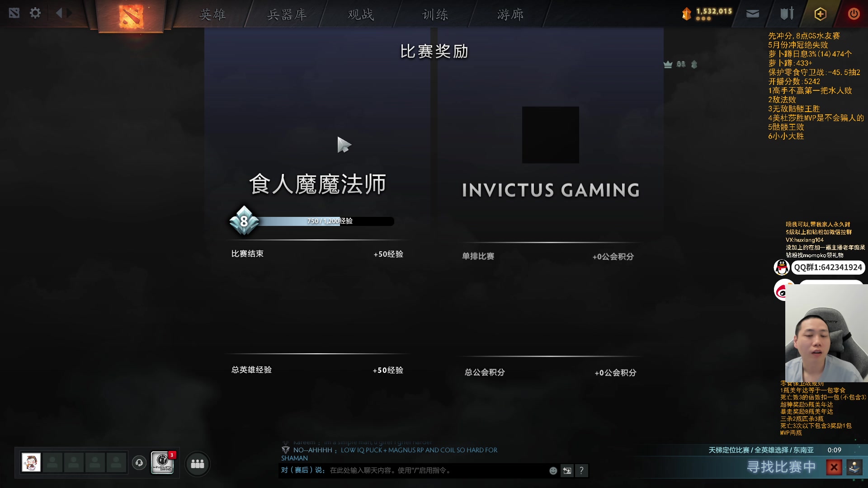Open the 英雄 tab
This screenshot has width=868, height=488.
(x=212, y=14)
